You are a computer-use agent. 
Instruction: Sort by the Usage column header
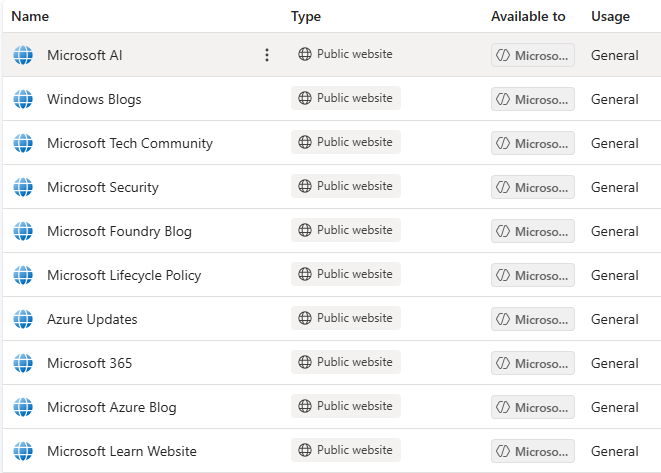pos(610,16)
